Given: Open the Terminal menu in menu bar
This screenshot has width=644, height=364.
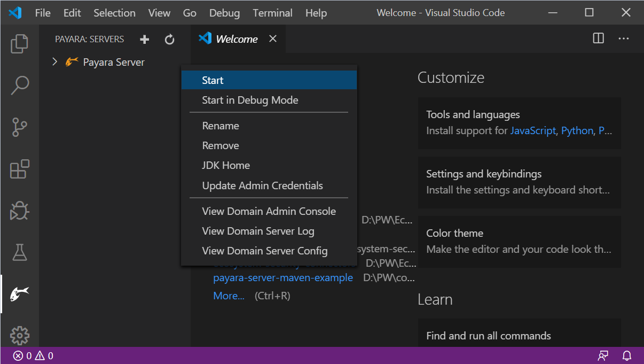Looking at the screenshot, I should [272, 13].
